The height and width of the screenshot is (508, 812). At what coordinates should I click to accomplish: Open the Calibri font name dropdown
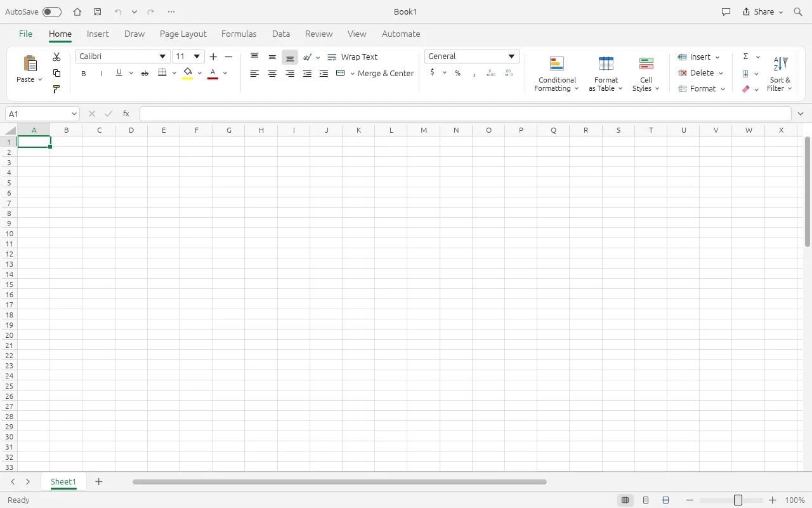[163, 57]
